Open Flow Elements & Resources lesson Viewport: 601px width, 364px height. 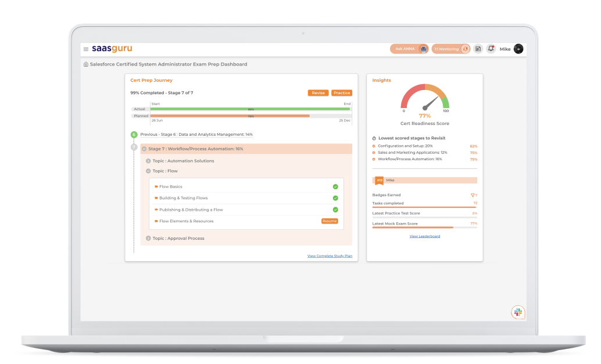pyautogui.click(x=186, y=221)
